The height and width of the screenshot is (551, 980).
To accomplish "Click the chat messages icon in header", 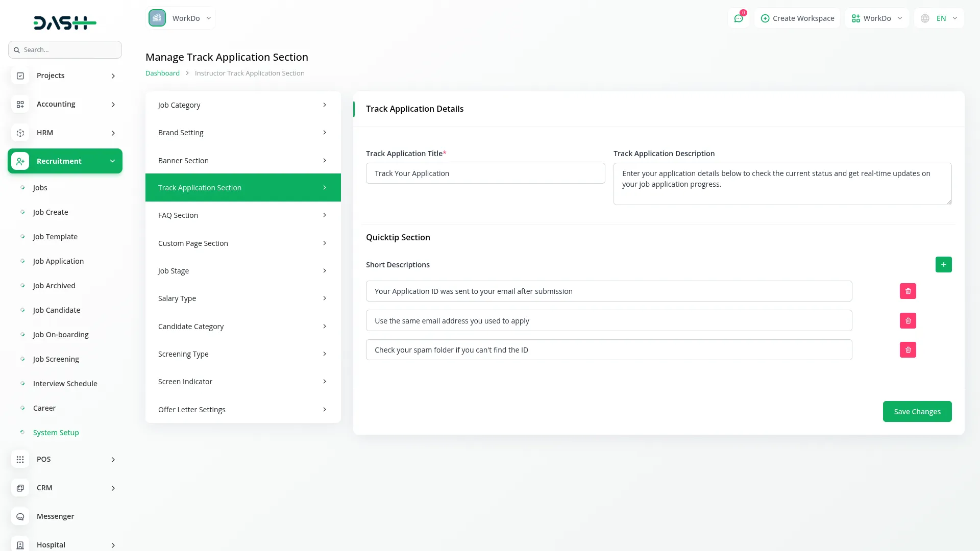I will click(738, 18).
